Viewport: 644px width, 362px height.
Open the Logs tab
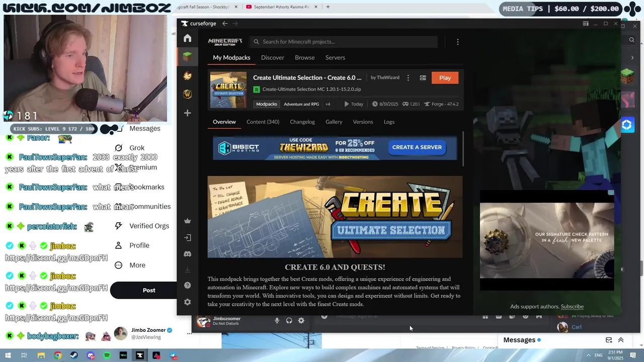point(389,122)
